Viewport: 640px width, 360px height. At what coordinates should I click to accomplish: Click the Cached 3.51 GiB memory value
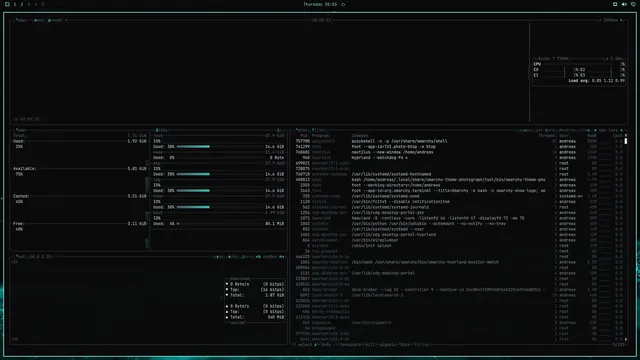coord(137,196)
